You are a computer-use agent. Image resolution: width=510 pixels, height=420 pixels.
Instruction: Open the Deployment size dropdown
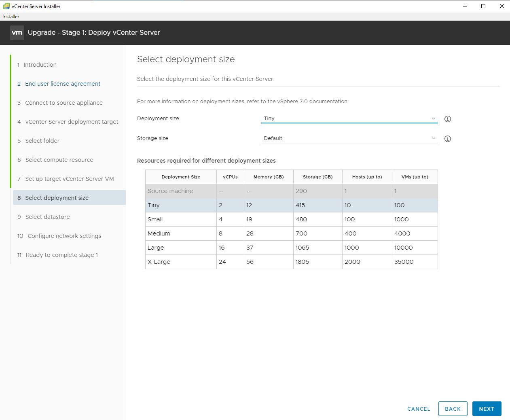[x=349, y=119]
